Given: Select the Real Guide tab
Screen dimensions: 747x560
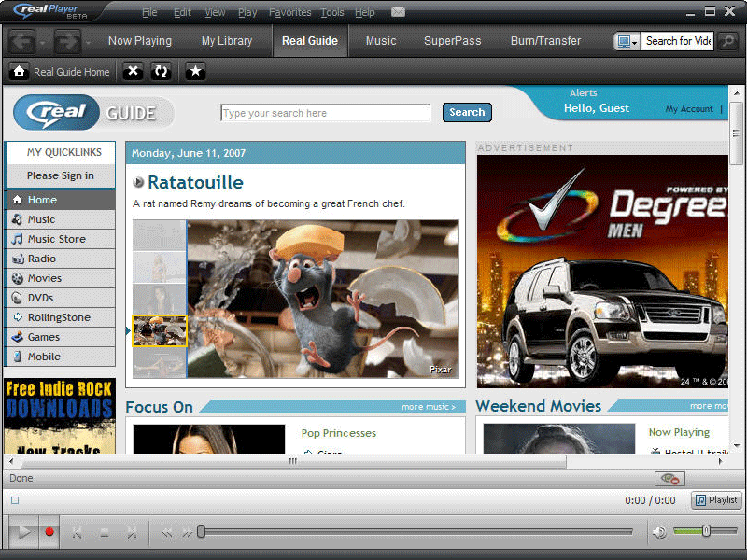Looking at the screenshot, I should [x=310, y=41].
